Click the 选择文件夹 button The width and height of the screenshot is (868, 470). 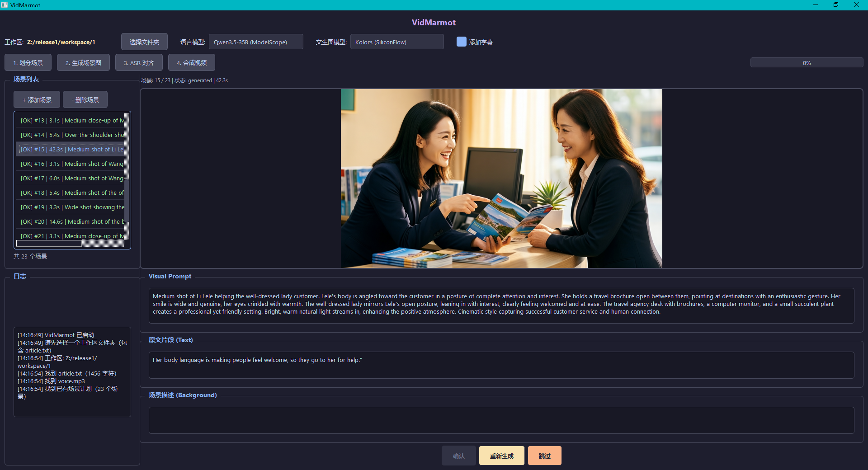pos(144,41)
